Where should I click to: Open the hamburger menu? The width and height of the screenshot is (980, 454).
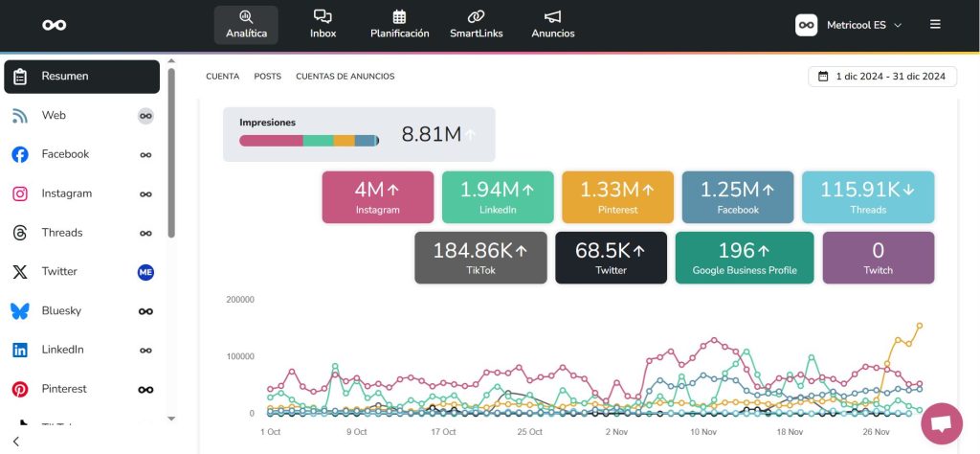935,25
